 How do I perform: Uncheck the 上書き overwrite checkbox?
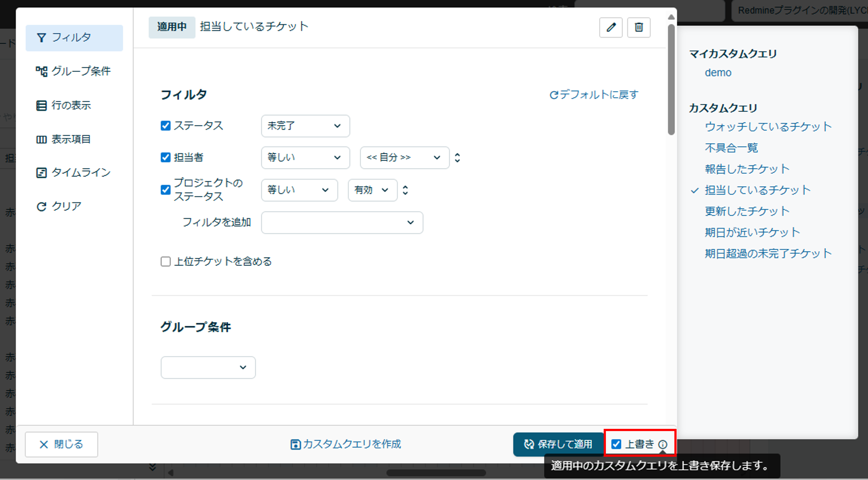point(617,444)
